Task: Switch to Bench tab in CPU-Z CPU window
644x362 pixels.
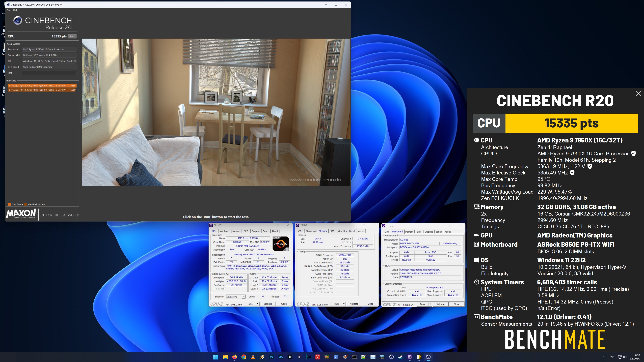Action: coord(266,231)
